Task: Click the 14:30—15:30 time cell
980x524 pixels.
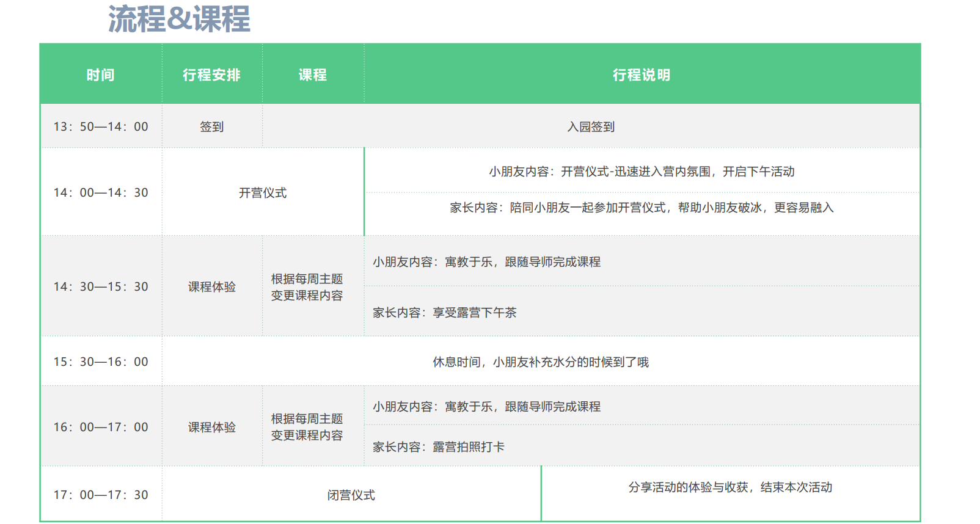Action: (x=101, y=286)
